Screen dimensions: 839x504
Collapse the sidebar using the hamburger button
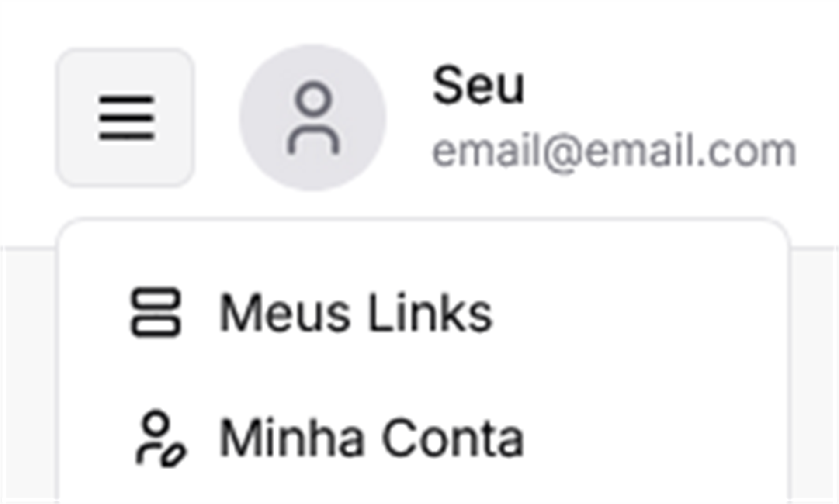(x=125, y=117)
